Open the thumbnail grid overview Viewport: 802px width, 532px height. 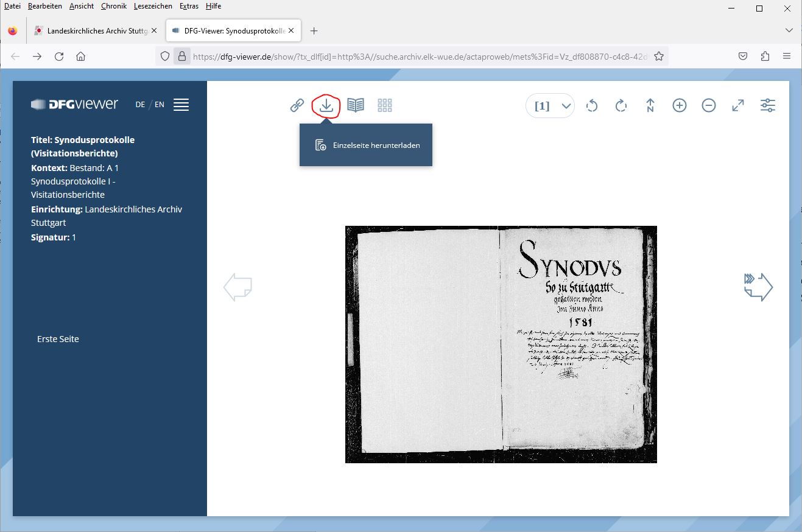[x=384, y=105]
